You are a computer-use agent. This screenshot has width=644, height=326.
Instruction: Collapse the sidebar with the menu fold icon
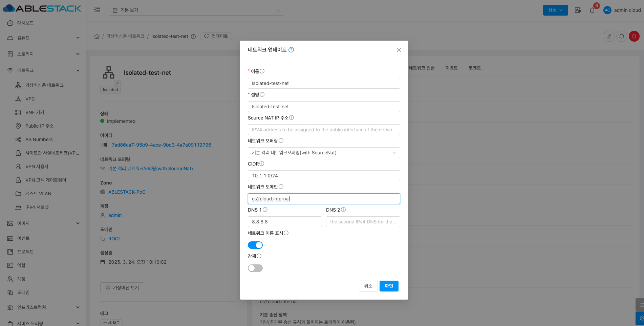(97, 10)
